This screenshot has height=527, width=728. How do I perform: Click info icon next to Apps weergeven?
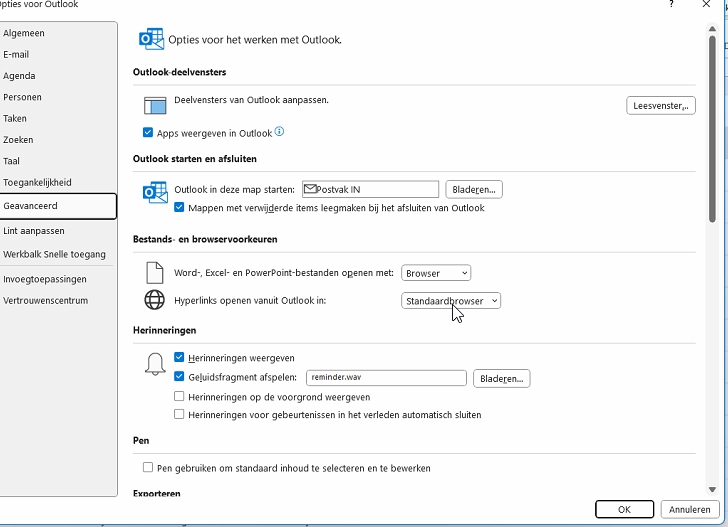(280, 132)
